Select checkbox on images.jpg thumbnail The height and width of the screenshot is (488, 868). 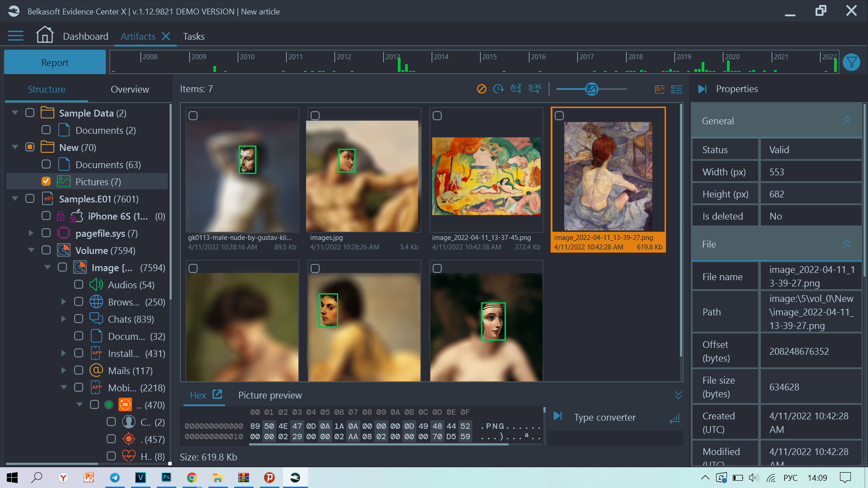tap(315, 116)
